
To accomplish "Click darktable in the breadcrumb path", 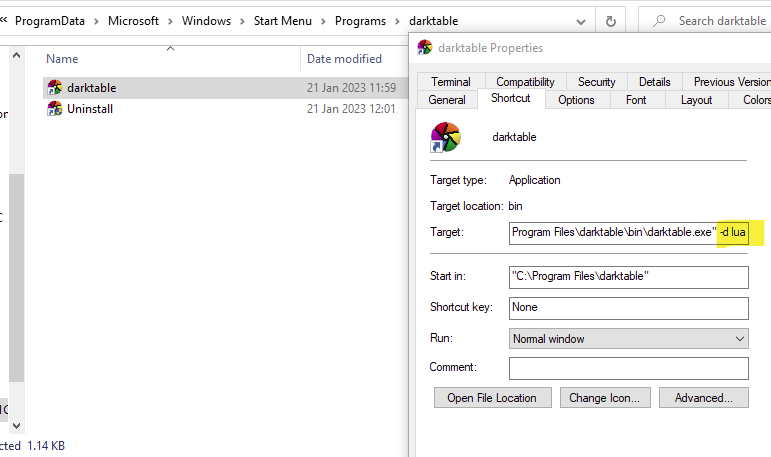I will (434, 21).
